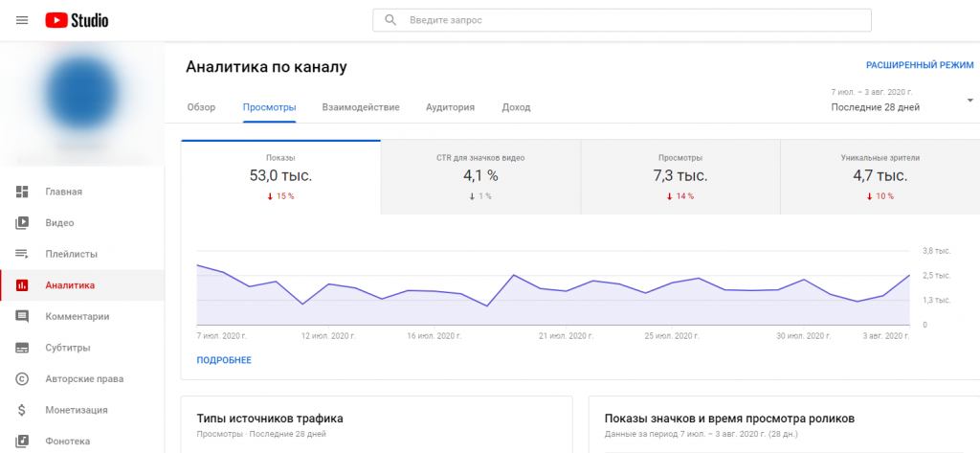This screenshot has height=453, width=980.
Task: Open the Главная dashboard icon
Action: coord(22,192)
